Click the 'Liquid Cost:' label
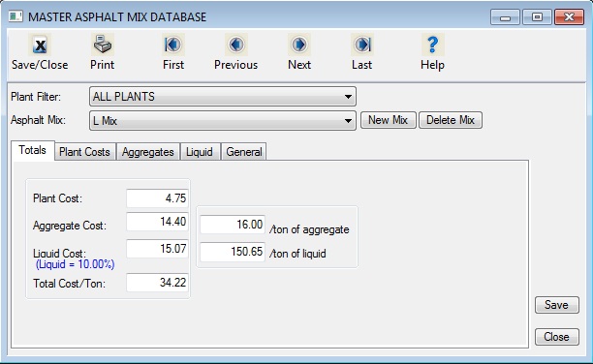 (59, 253)
